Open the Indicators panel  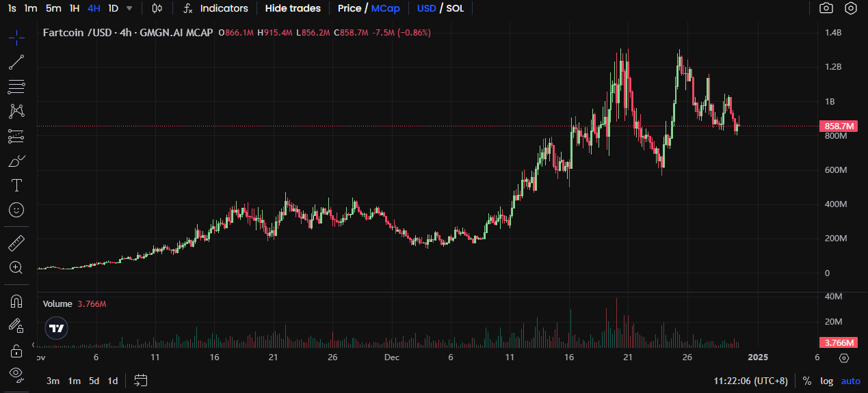pyautogui.click(x=216, y=8)
